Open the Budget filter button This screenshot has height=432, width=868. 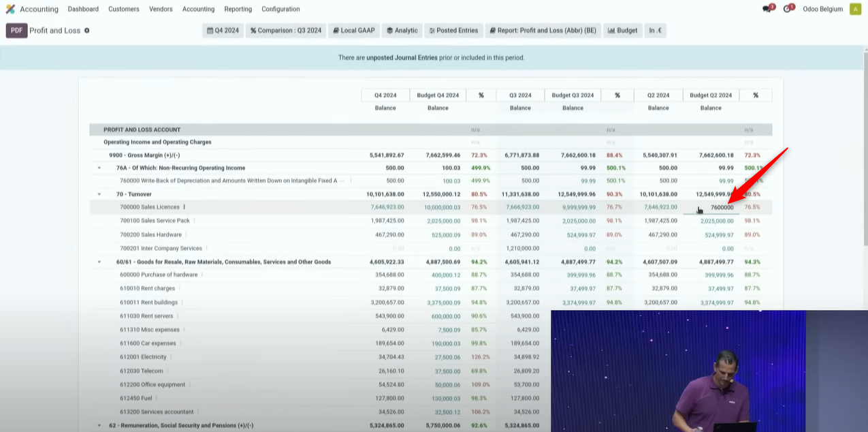click(623, 31)
